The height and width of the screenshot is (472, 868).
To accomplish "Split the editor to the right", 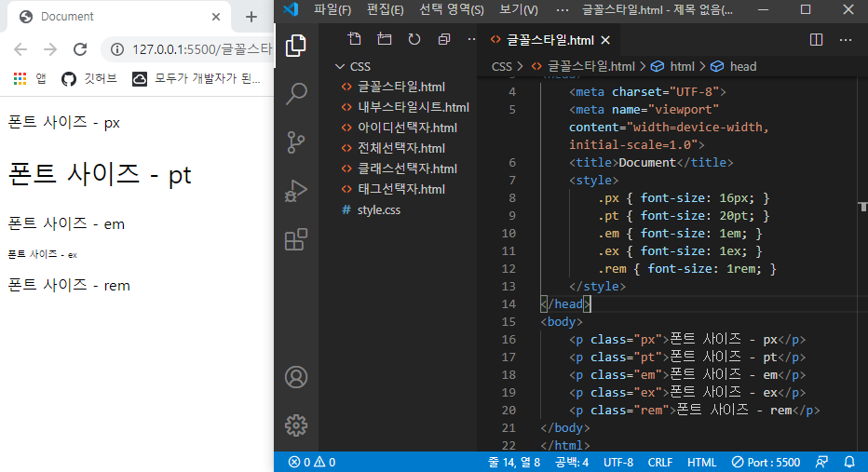I will (x=816, y=40).
